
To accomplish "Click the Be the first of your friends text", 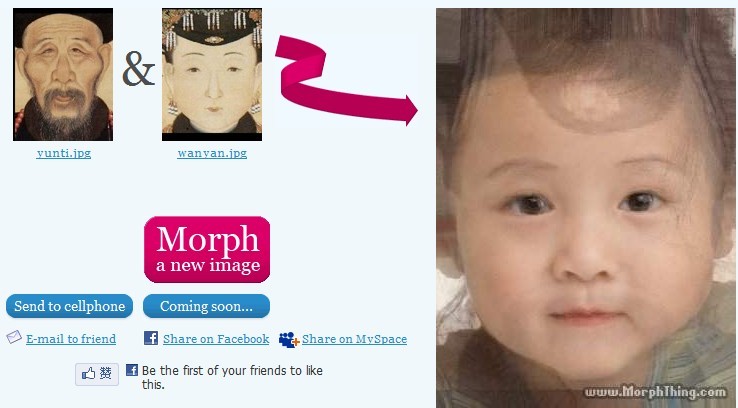I will pos(232,377).
